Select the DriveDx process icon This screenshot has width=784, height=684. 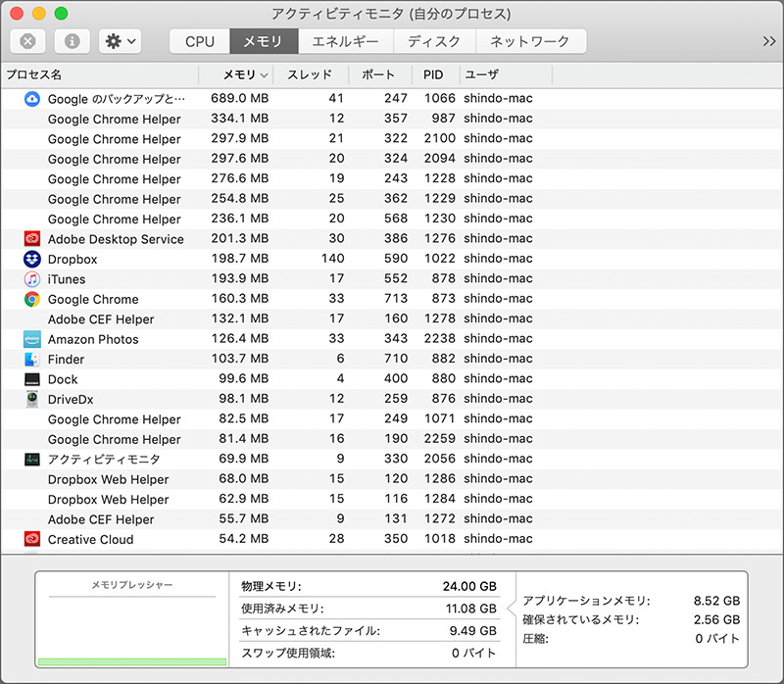[31, 399]
